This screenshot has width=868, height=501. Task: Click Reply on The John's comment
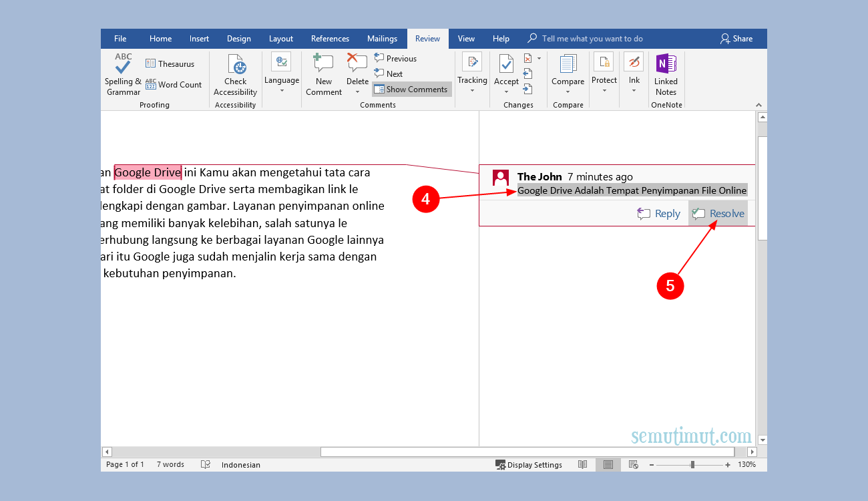pyautogui.click(x=659, y=214)
